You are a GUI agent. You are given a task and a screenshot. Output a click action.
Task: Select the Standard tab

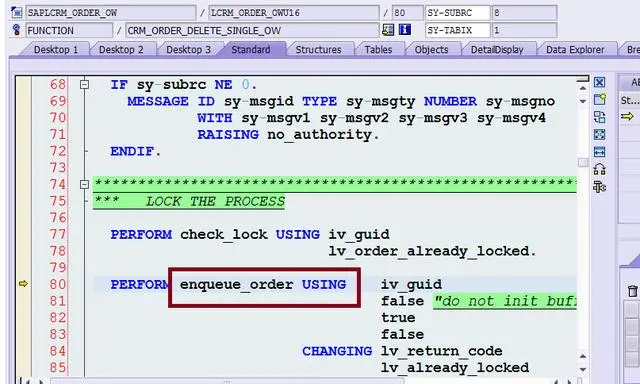tap(251, 50)
